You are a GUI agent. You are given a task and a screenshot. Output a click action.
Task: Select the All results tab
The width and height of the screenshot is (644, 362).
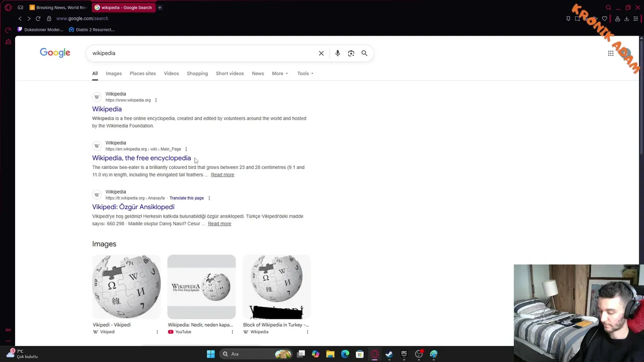(95, 73)
